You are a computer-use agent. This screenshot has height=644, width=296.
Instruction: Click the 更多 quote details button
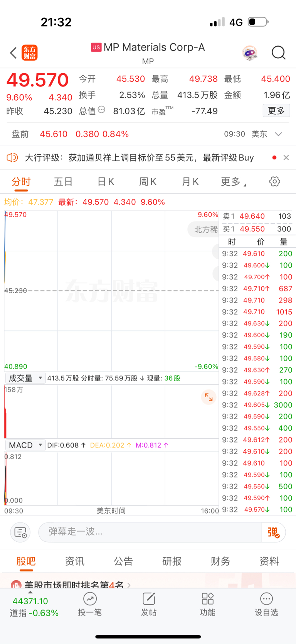coord(276,111)
